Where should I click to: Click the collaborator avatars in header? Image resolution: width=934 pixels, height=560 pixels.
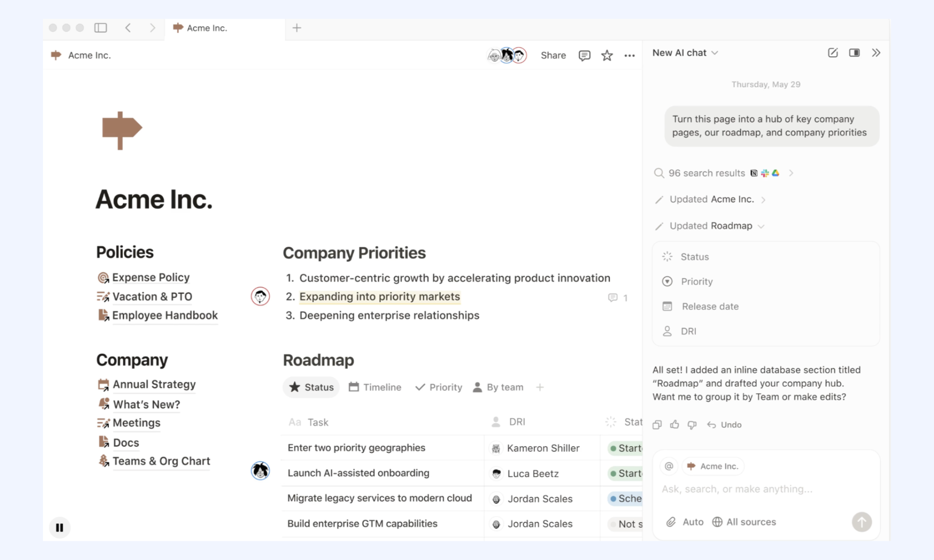(507, 56)
